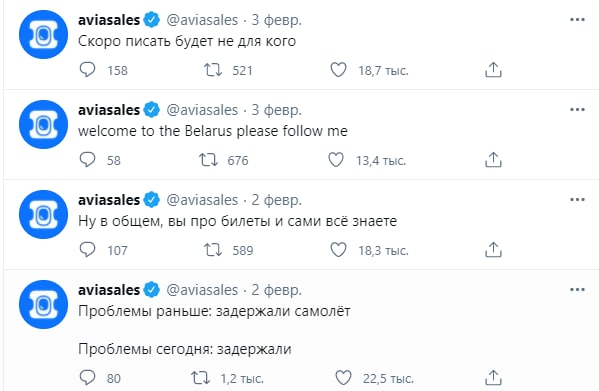Reply to the 'Скоро писать будет' tweet
This screenshot has height=391, width=599.
[87, 70]
